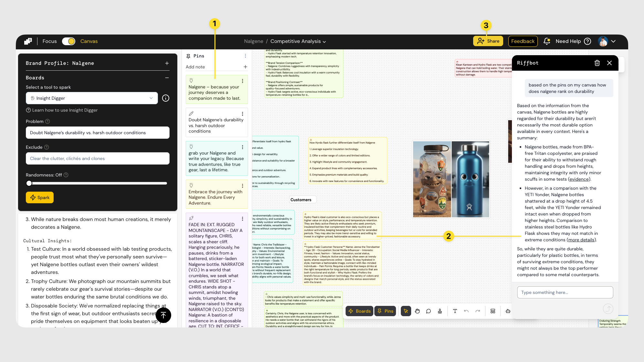Click the Insight Digger info icon
Screen dimensions: 644x362
[x=166, y=98]
